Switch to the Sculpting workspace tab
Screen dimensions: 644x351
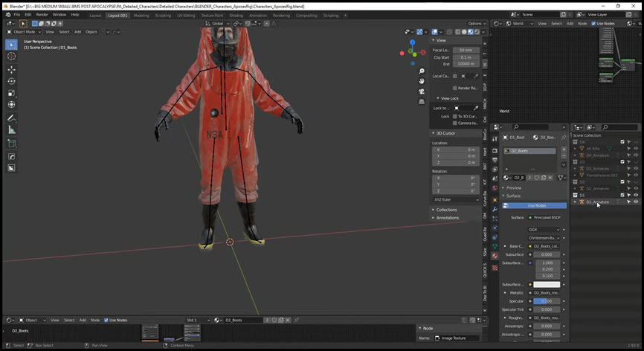tap(163, 16)
